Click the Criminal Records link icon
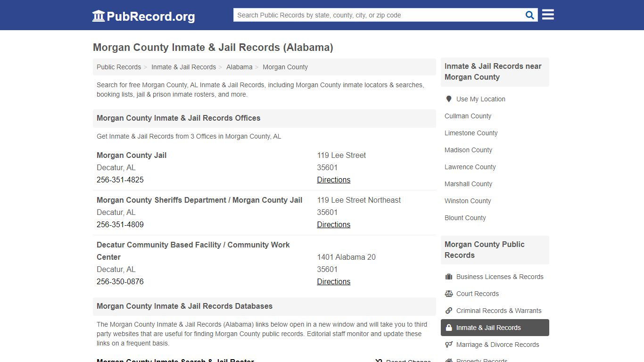Image resolution: width=644 pixels, height=362 pixels. tap(449, 311)
